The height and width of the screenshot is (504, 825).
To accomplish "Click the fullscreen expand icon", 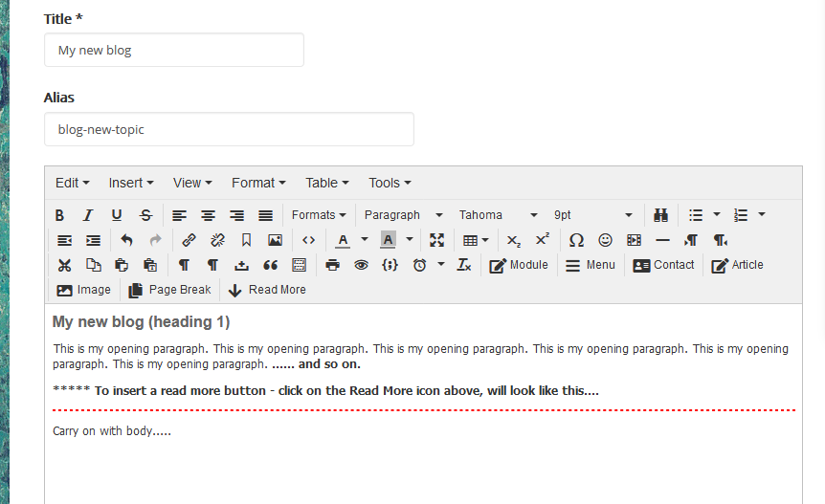I will tap(436, 240).
